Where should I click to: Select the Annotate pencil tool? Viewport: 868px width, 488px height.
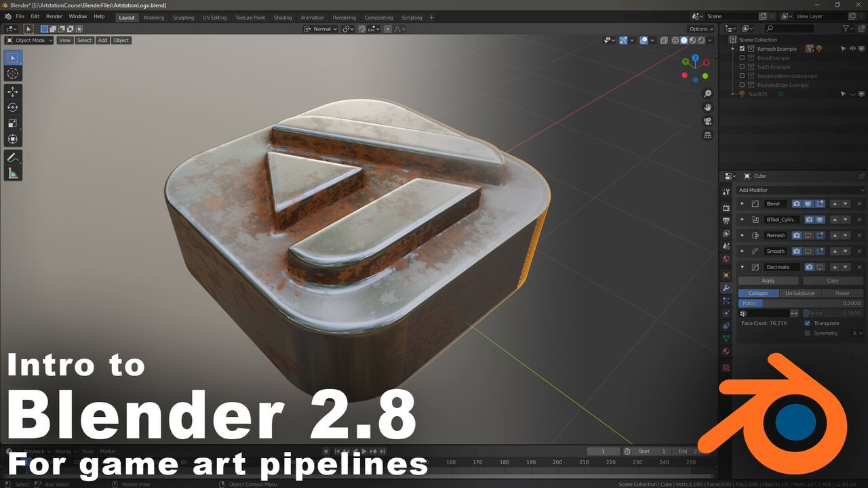tap(13, 157)
